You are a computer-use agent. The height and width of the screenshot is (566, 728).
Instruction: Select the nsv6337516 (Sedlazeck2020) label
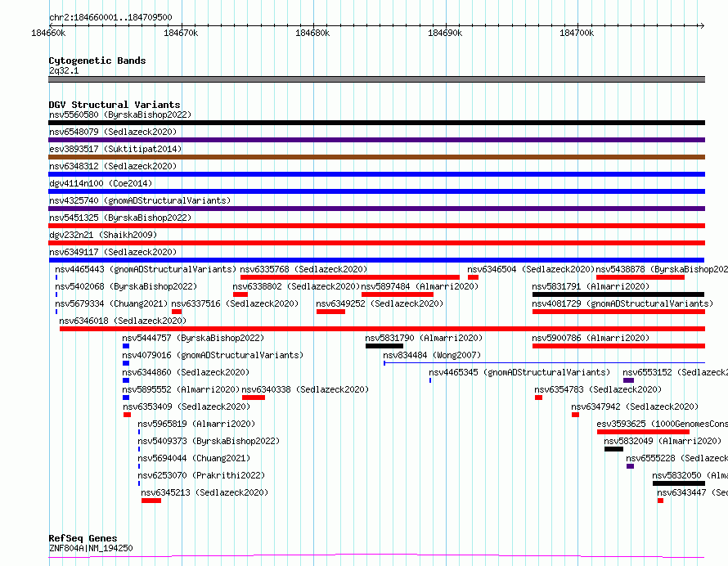point(235,303)
